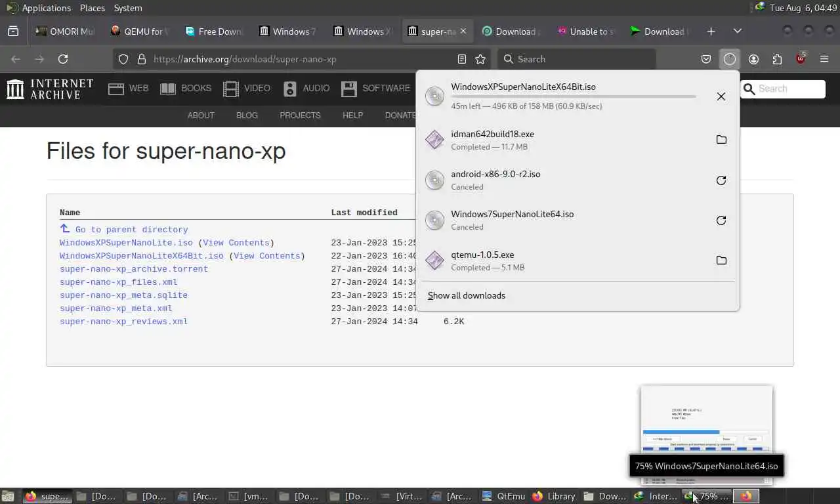Switch to the OMORI tab
Screen dimensions: 840x504
[66, 31]
